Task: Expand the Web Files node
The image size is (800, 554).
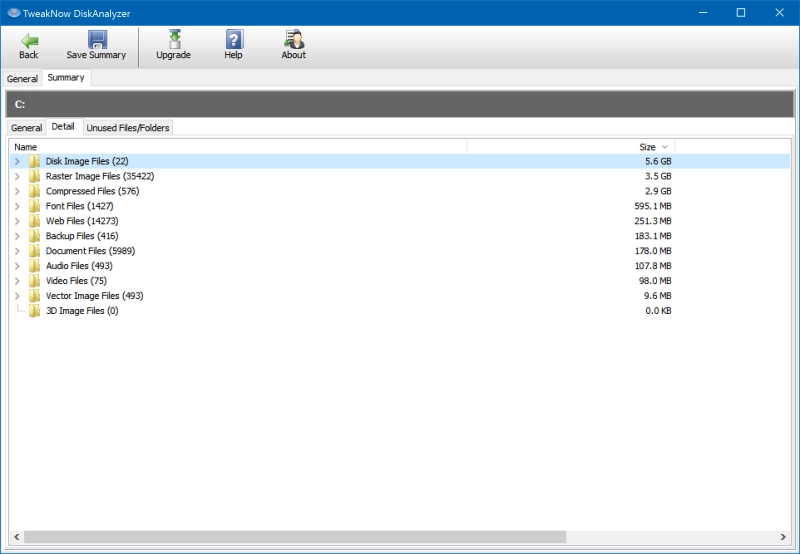Action: 17,221
